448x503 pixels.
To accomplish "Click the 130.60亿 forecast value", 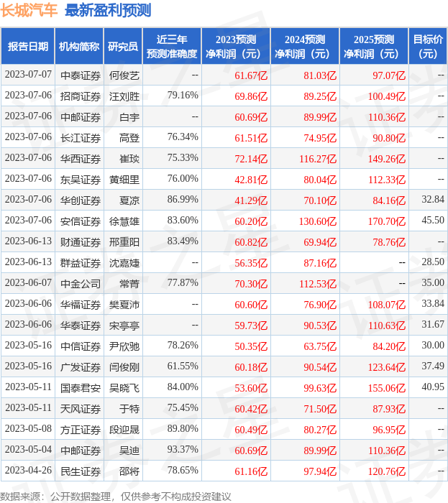I will [x=318, y=221].
